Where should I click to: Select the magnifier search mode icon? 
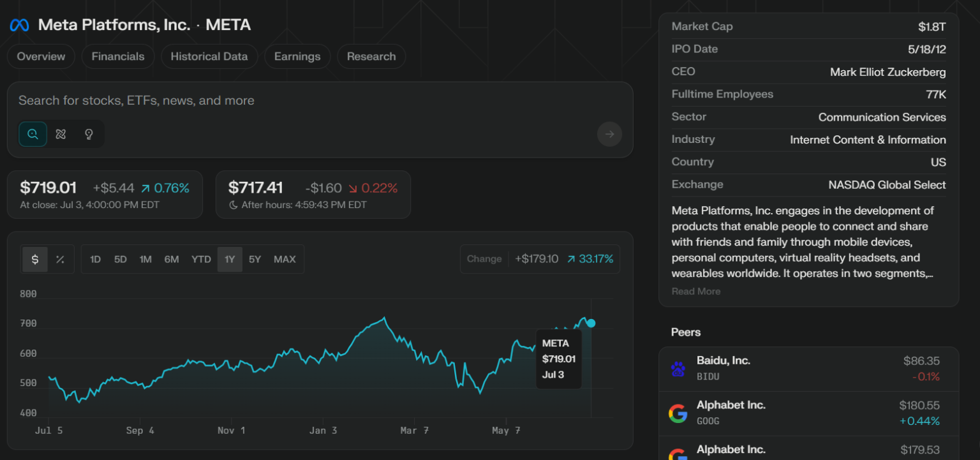pos(33,134)
